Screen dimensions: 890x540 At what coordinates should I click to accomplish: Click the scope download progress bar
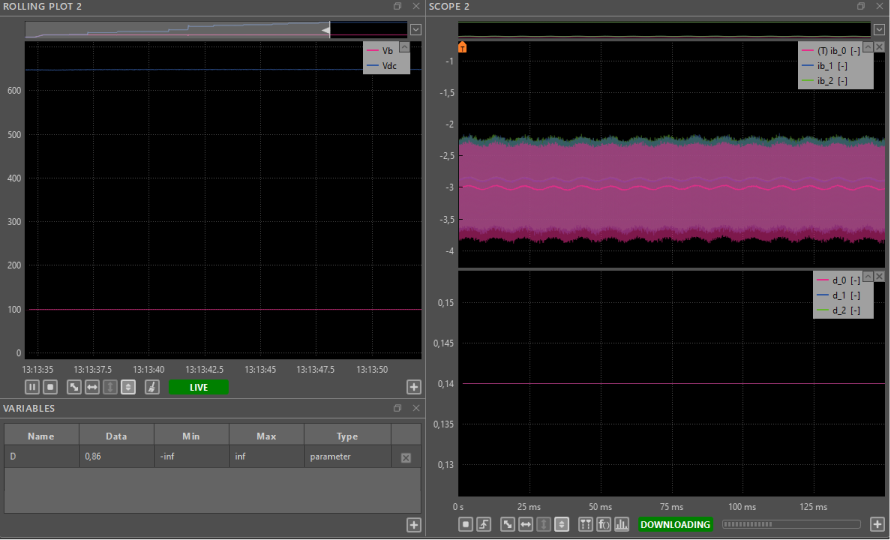click(790, 524)
